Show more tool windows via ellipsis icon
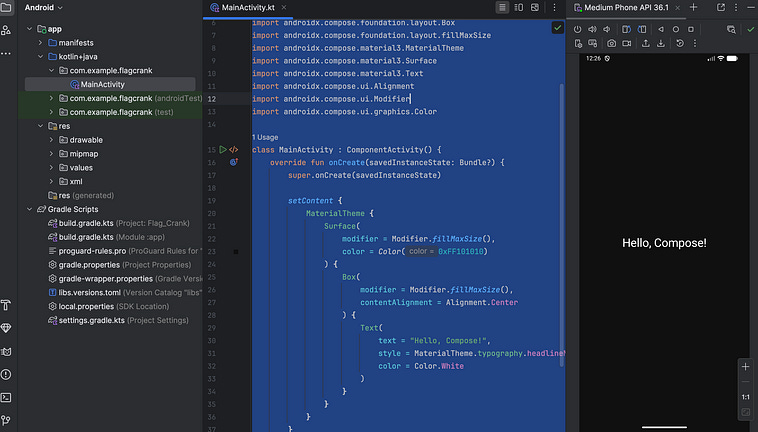Screen dimensions: 758x432 [x=6, y=53]
